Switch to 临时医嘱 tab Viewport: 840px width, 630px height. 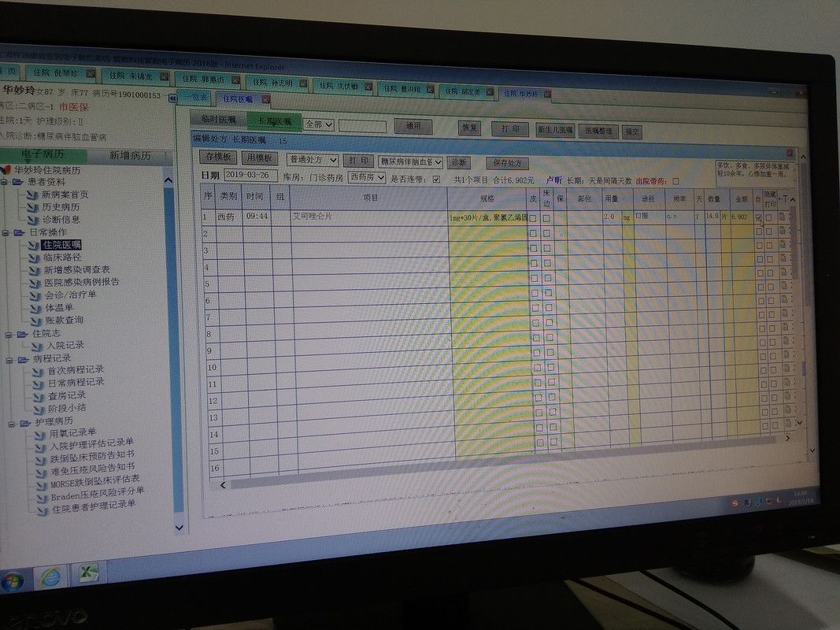click(219, 119)
